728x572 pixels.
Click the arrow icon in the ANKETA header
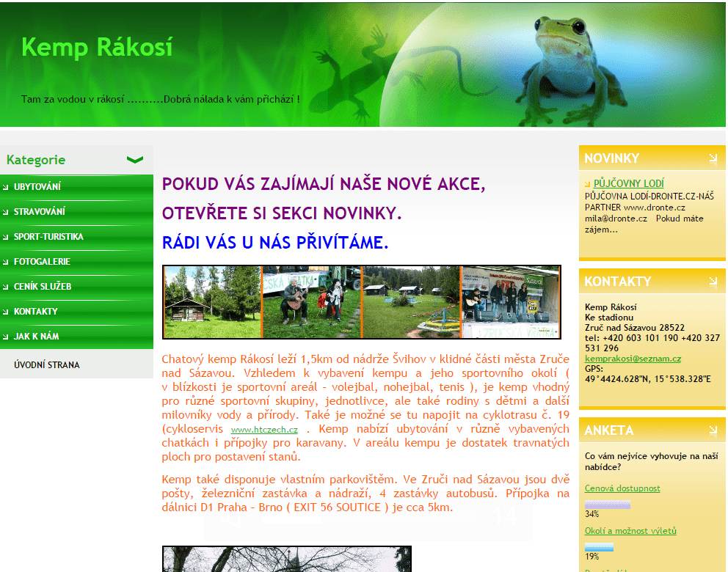click(x=713, y=430)
